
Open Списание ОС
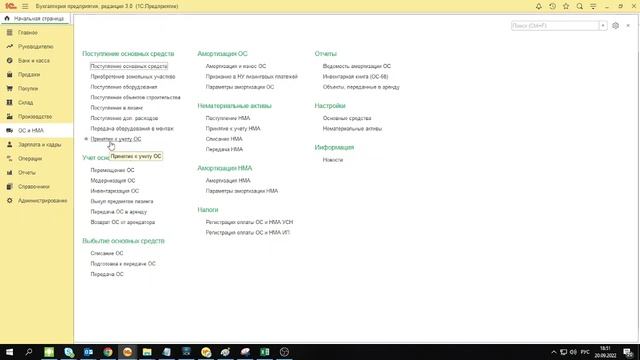[x=107, y=253]
